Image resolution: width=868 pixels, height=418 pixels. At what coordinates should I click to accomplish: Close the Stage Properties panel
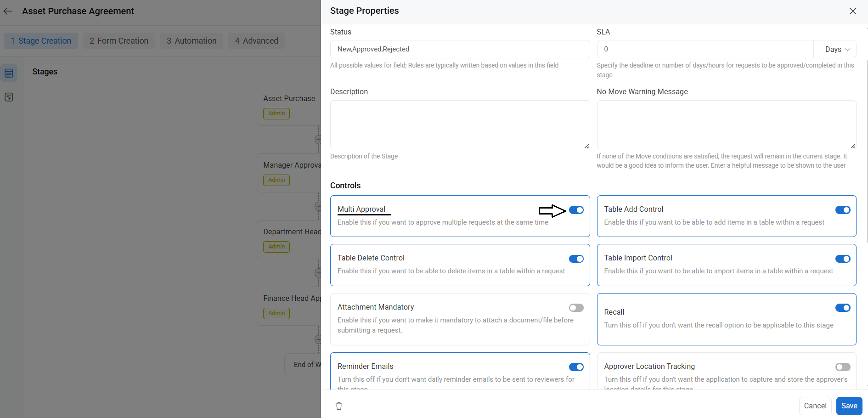tap(853, 11)
